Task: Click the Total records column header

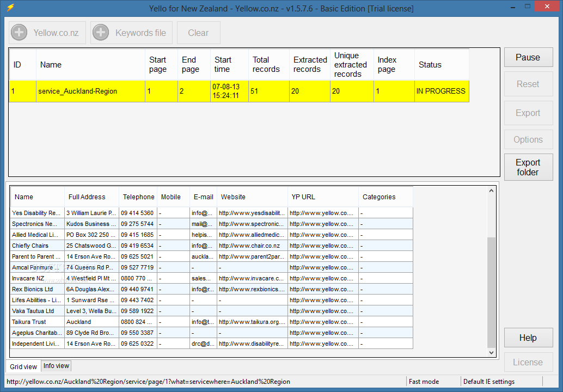Action: tap(269, 65)
